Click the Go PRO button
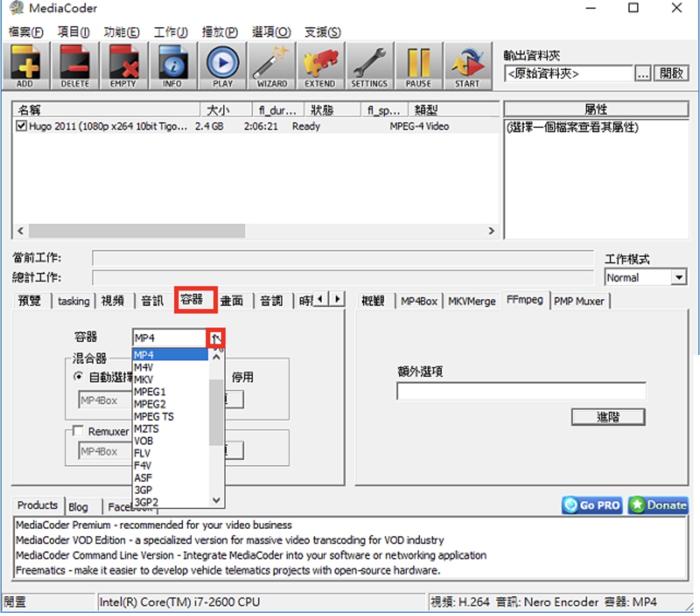The width and height of the screenshot is (700, 616). [592, 505]
